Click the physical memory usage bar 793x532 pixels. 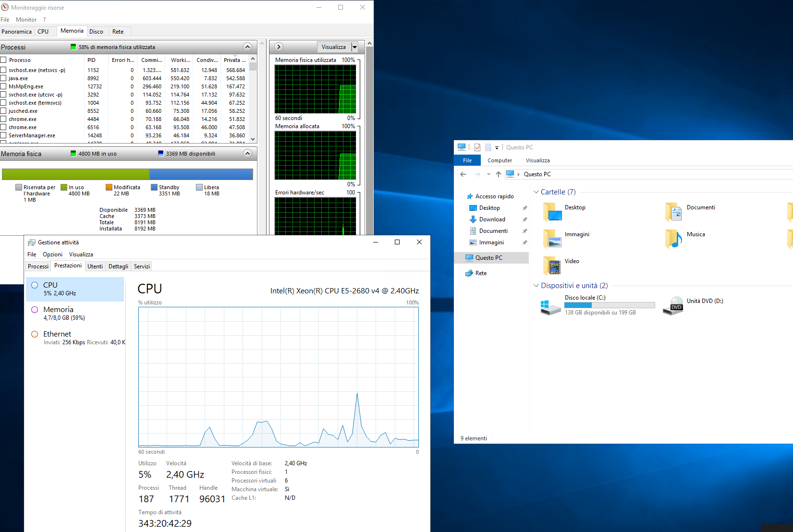point(127,174)
